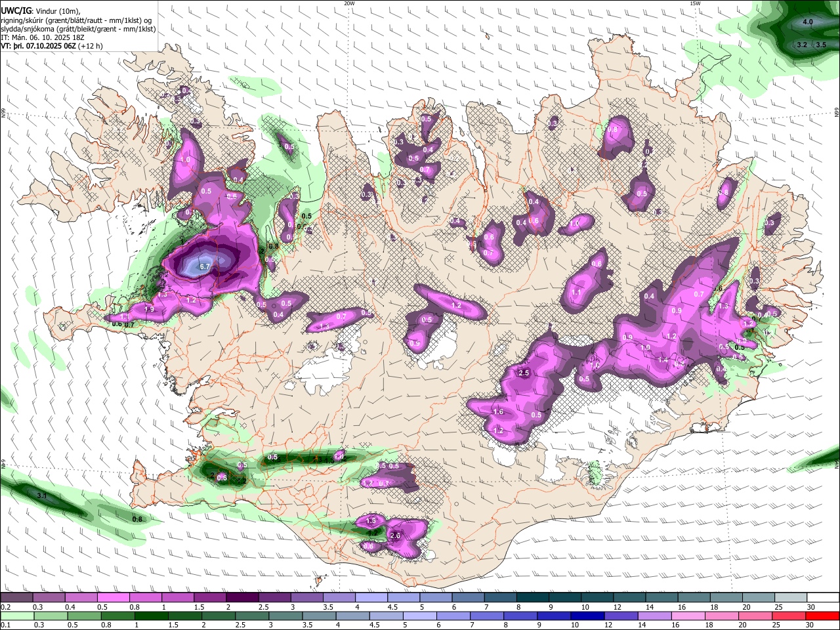
Task: Click the 3.1 value over the southwest sea
Action: tap(42, 495)
